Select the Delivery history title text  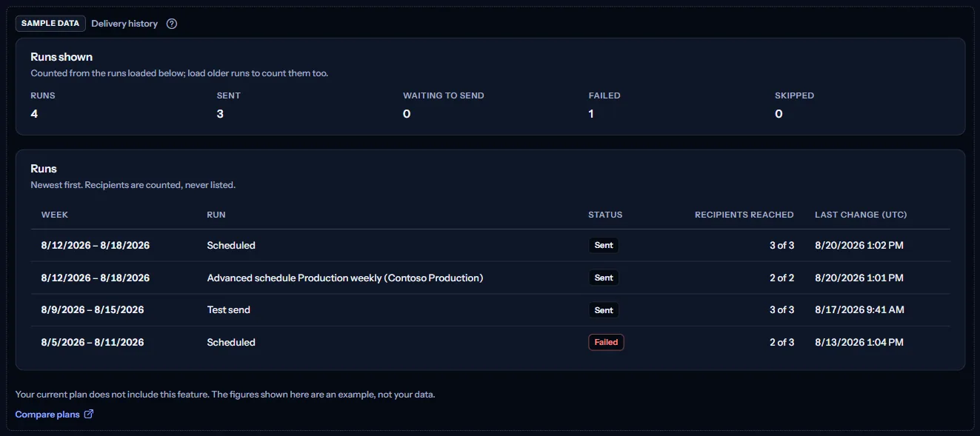[124, 24]
